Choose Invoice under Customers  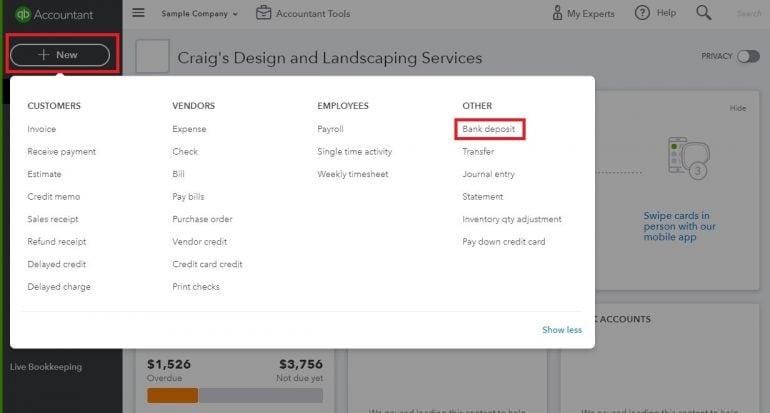[42, 129]
